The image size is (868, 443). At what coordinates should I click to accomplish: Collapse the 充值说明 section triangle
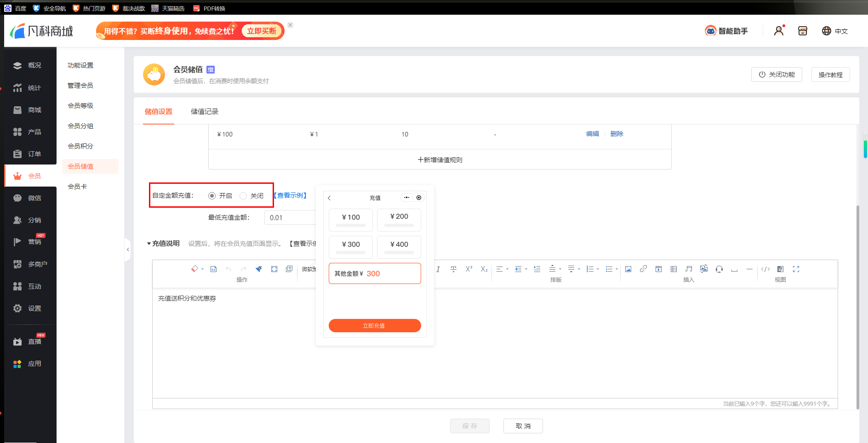tap(148, 244)
